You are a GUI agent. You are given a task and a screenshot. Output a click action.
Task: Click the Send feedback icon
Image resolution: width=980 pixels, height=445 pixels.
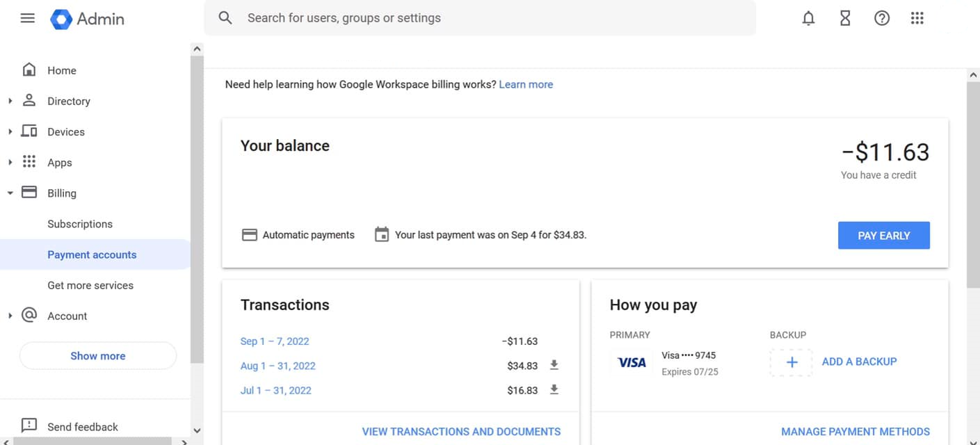pyautogui.click(x=29, y=425)
